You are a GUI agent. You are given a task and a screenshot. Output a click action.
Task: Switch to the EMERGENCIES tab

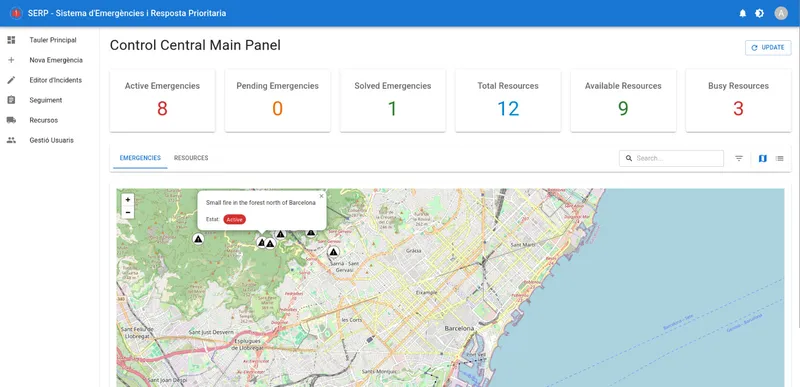point(140,158)
